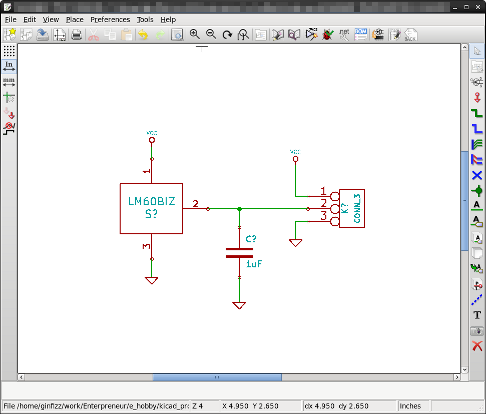The width and height of the screenshot is (486, 414).
Task: Back-annotate footprint fields icon
Action: 411,35
